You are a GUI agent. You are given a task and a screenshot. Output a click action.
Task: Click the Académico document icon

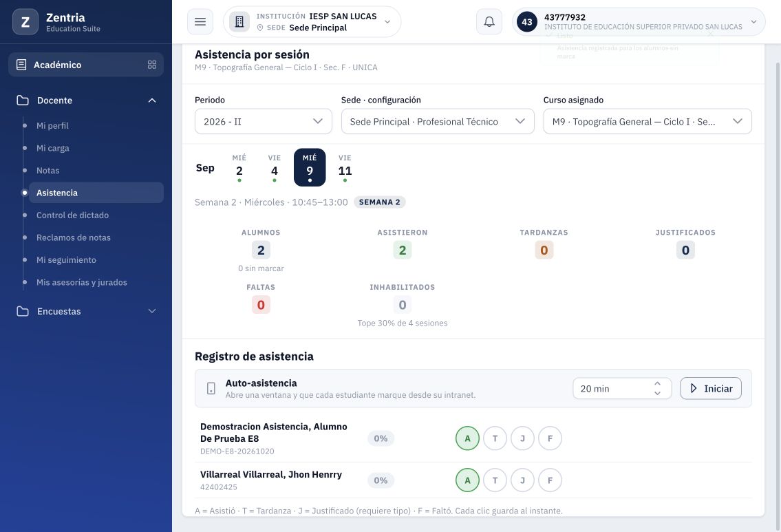click(21, 65)
